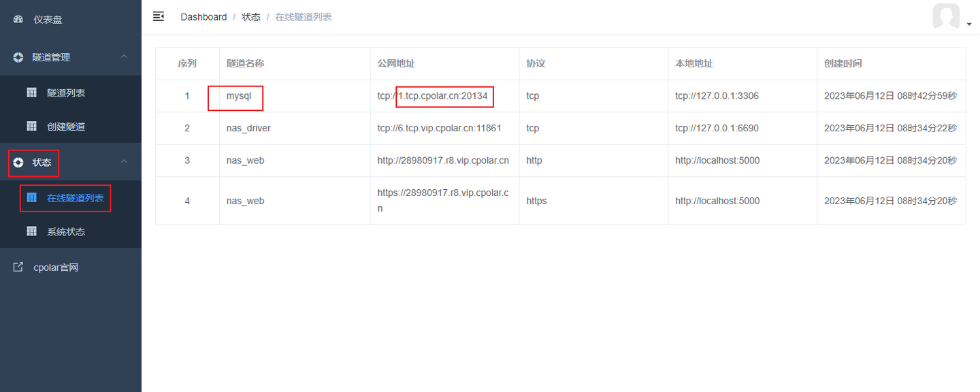Image resolution: width=980 pixels, height=392 pixels.
Task: Collapse the 状态 section chevron
Action: pyautogui.click(x=123, y=162)
